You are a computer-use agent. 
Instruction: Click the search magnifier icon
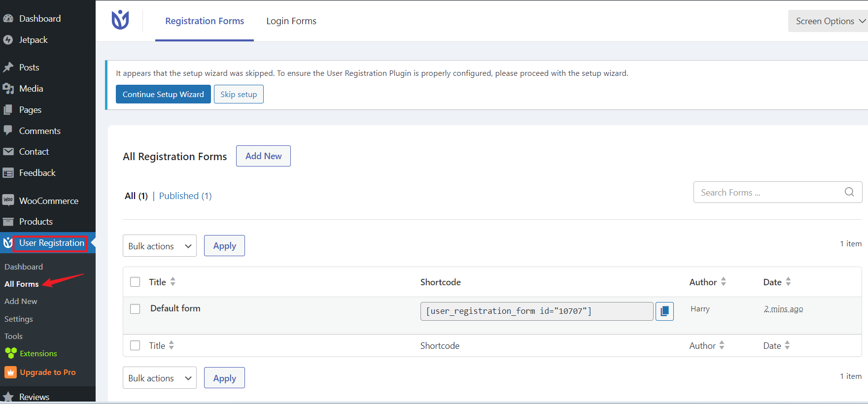point(849,192)
